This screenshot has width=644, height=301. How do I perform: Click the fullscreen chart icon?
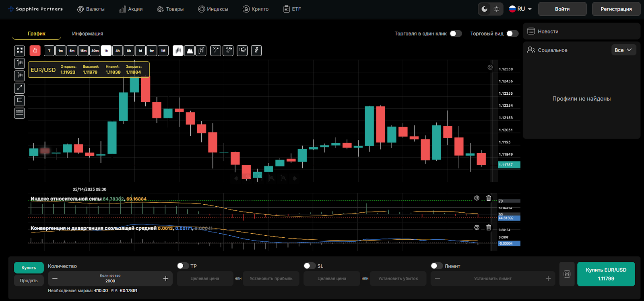coord(19,51)
